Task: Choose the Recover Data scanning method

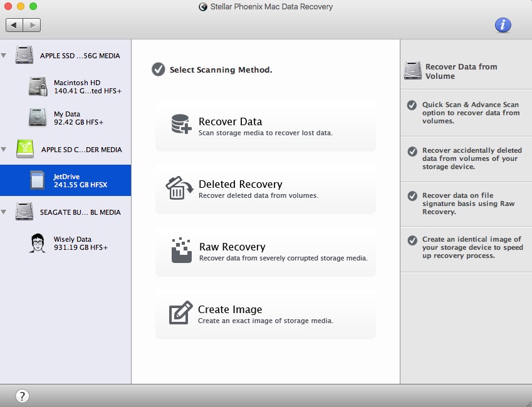Action: [266, 126]
